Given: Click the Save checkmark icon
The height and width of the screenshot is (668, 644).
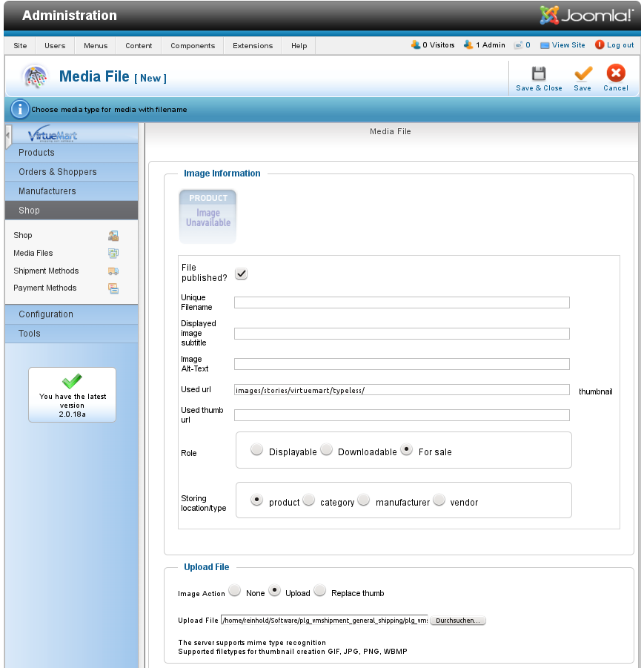Looking at the screenshot, I should pos(582,73).
